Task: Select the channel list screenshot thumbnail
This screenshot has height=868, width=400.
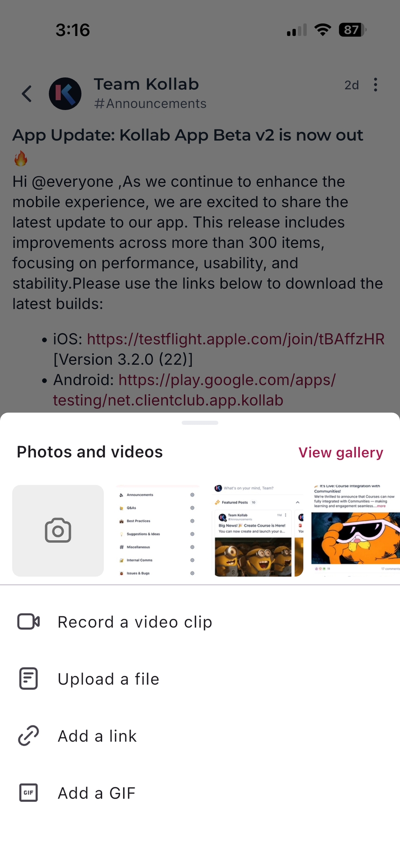Action: point(157,530)
